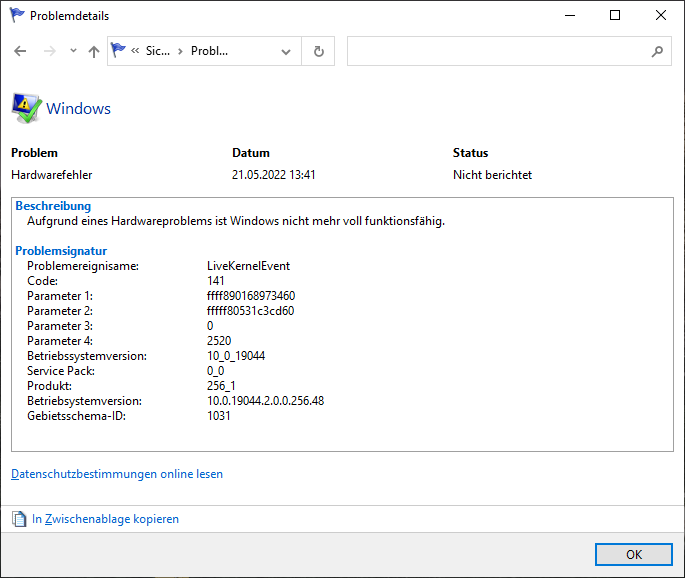
Task: Minimize the Problemdetails window
Action: (x=570, y=15)
